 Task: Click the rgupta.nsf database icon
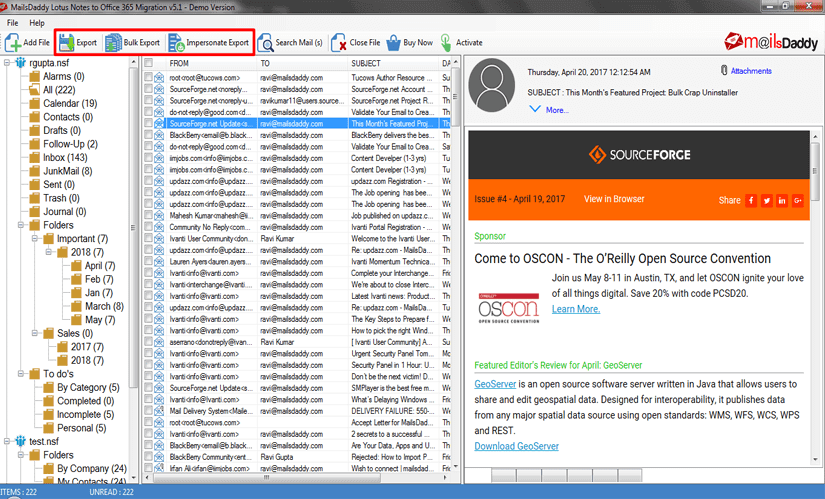[x=21, y=63]
